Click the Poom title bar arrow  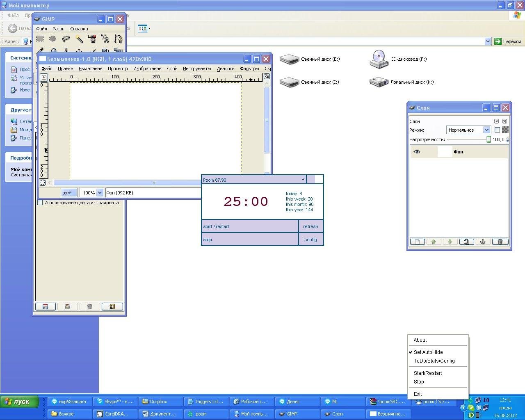[303, 180]
